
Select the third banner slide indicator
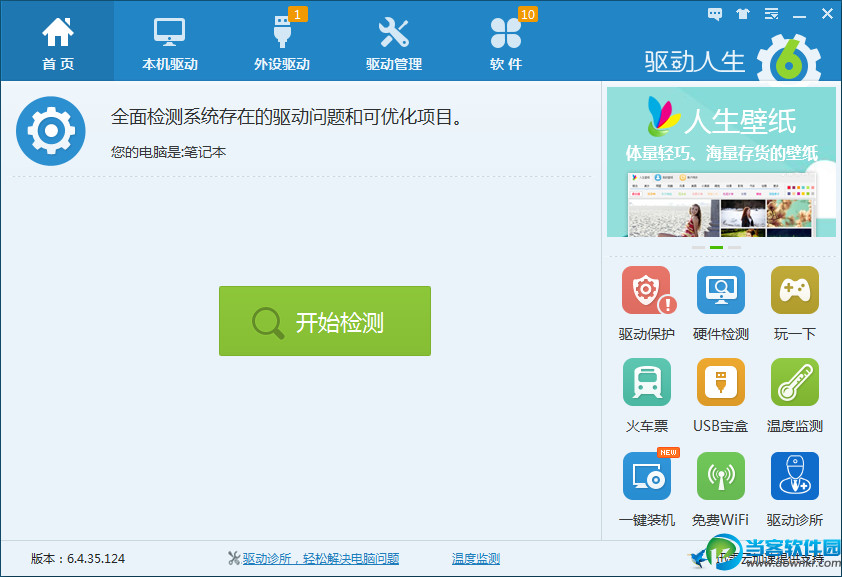click(735, 247)
